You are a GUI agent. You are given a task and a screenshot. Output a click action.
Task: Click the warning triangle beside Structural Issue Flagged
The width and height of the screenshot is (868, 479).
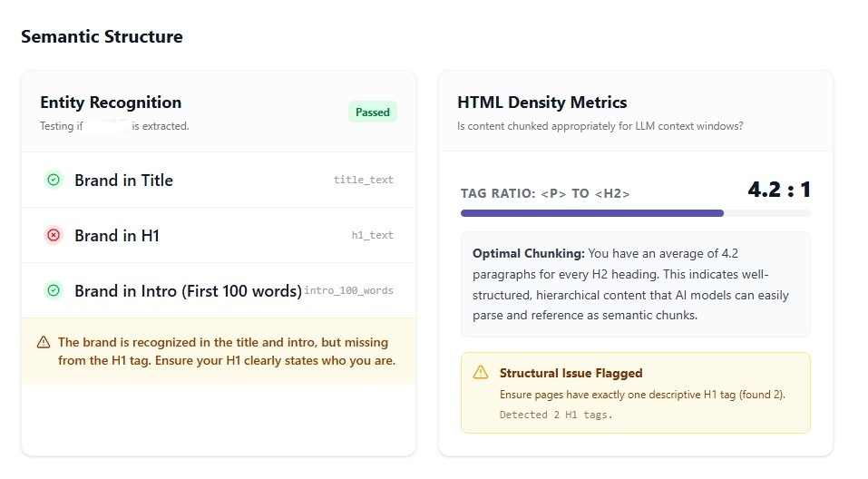click(481, 372)
